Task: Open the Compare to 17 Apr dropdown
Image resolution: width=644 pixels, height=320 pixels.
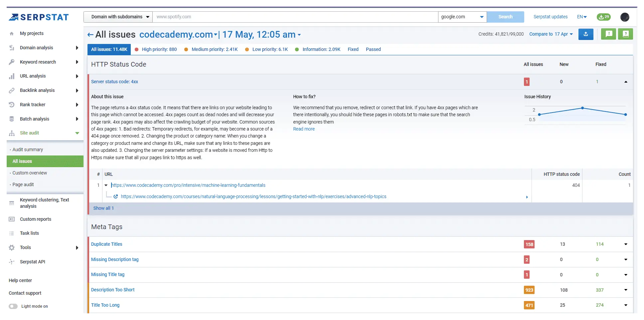Action: pos(551,34)
